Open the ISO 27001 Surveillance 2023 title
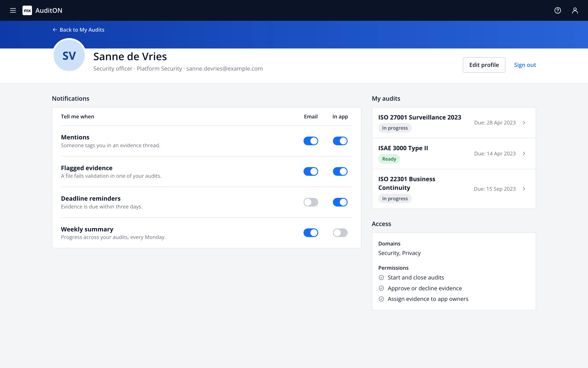Viewport: 588px width, 368px height. (420, 117)
